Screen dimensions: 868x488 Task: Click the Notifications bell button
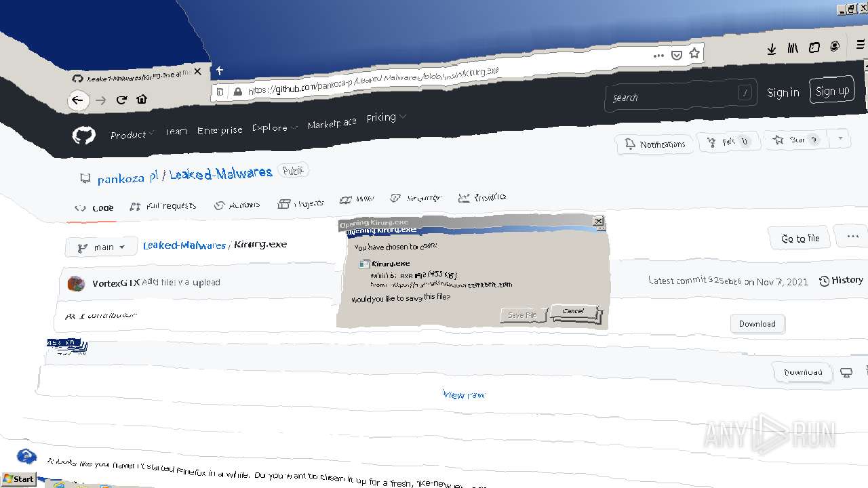pos(654,144)
